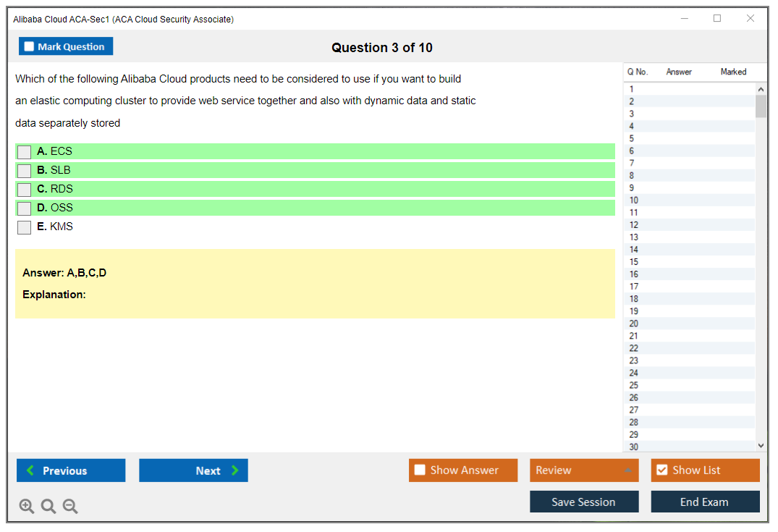Toggle the Show Answer checkbox
This screenshot has height=532, width=778.
(420, 470)
